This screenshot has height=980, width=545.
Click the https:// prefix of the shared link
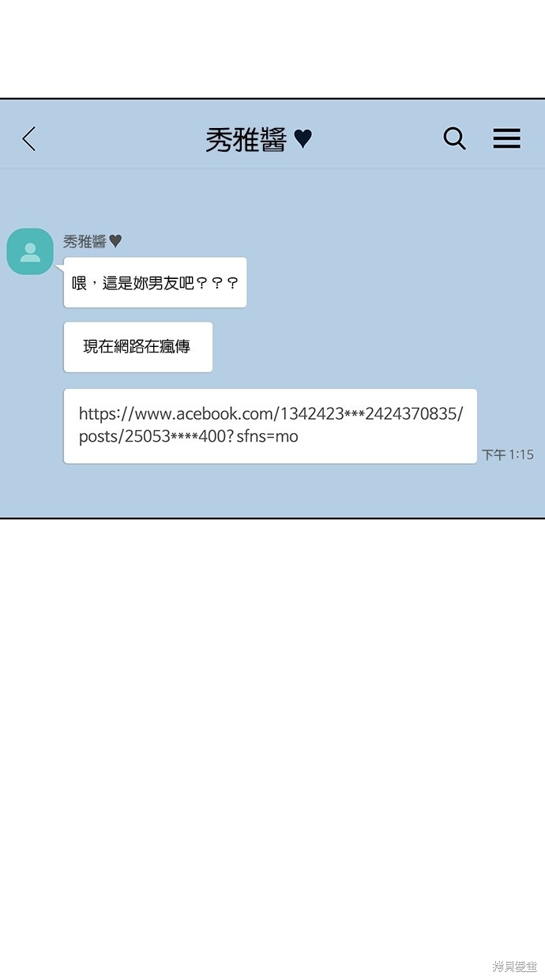(x=107, y=413)
